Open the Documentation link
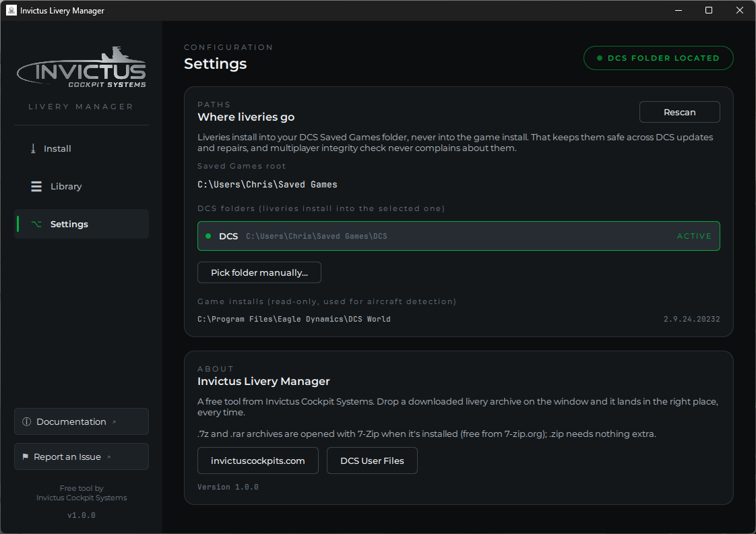Screen dimensions: 756x534 tap(82, 421)
